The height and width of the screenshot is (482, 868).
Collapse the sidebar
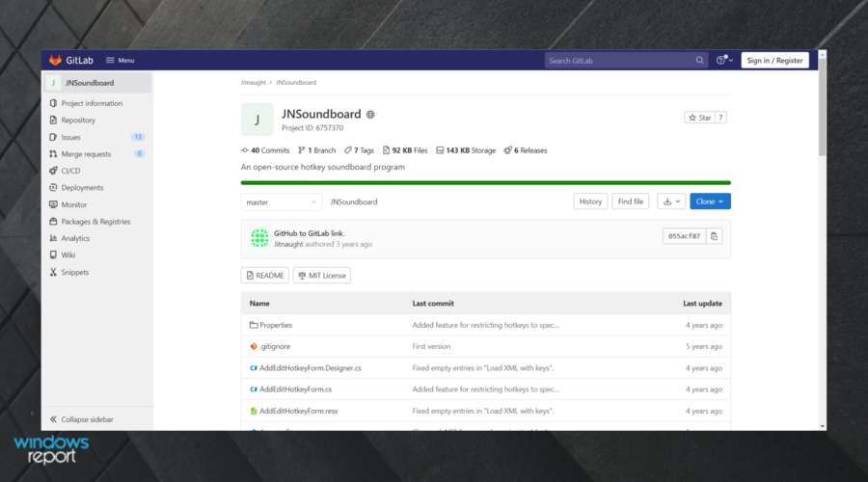pos(81,419)
